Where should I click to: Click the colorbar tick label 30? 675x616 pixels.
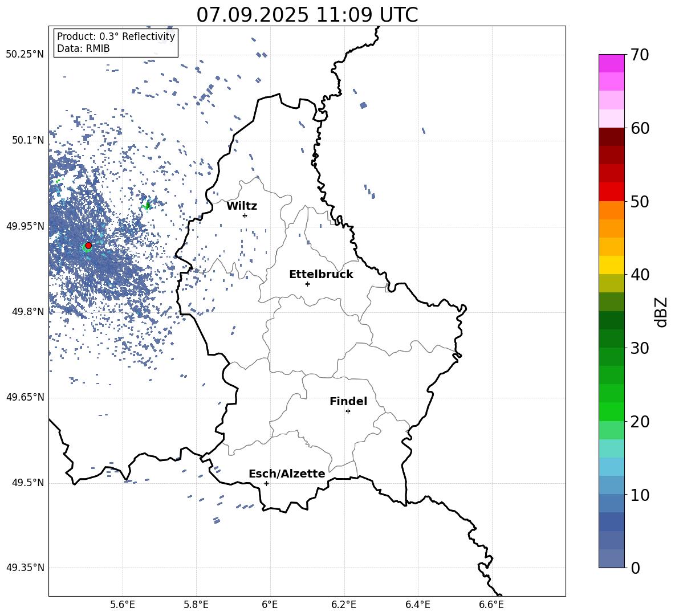point(640,348)
